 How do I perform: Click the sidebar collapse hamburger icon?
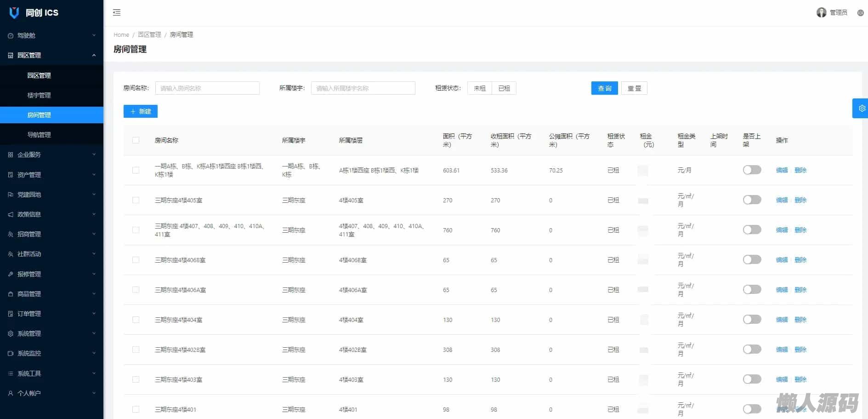click(x=117, y=12)
